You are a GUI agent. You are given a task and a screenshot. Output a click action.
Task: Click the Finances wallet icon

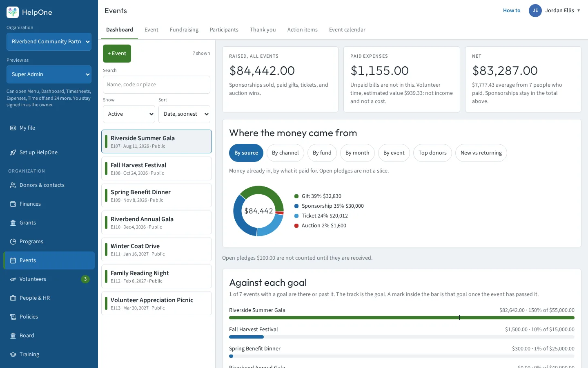click(x=13, y=204)
